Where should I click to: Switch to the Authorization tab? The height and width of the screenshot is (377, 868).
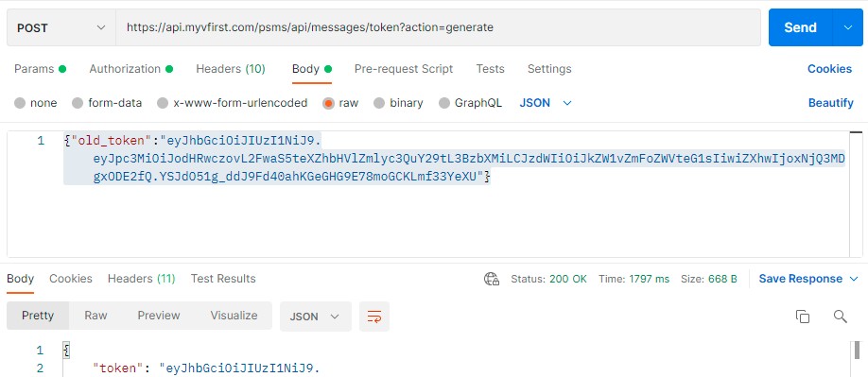pyautogui.click(x=131, y=69)
